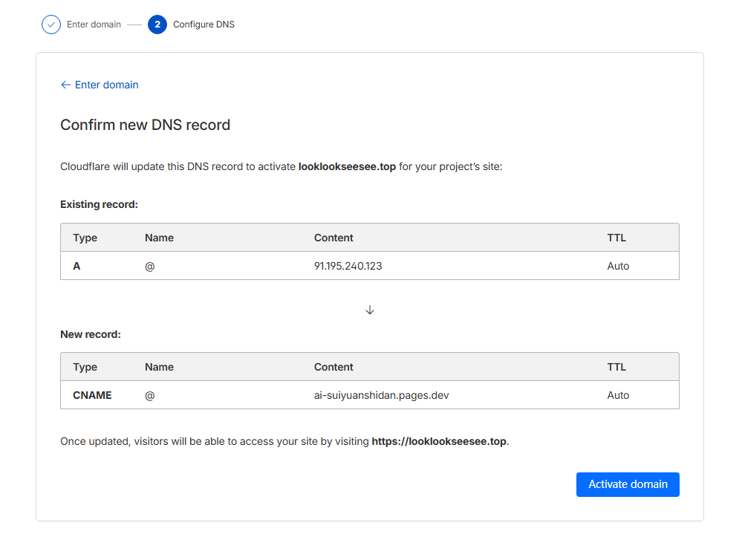The width and height of the screenshot is (742, 560).
Task: Go back via the blue Enter domain link
Action: point(106,85)
